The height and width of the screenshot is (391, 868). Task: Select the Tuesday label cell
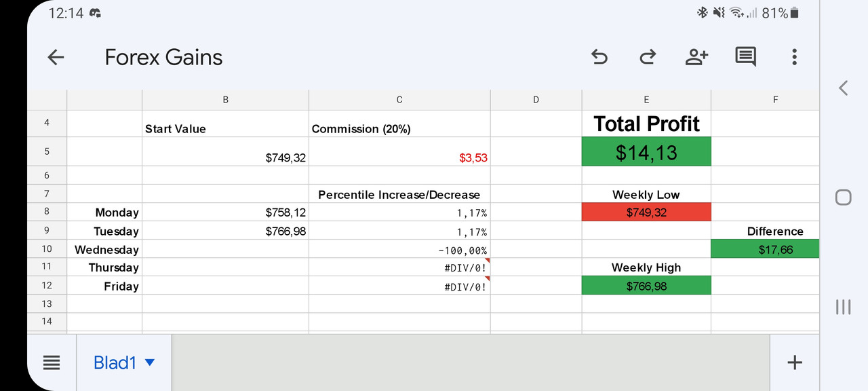(x=104, y=230)
